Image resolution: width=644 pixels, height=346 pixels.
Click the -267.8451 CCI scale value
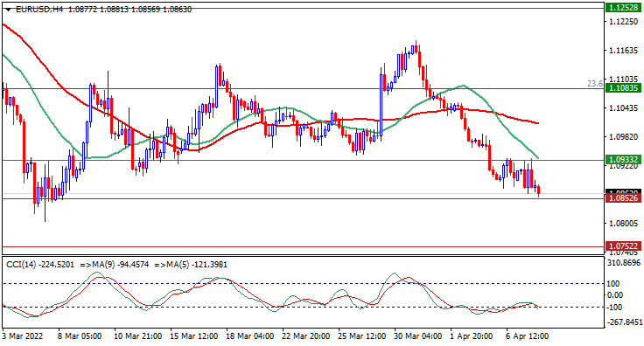pos(624,322)
